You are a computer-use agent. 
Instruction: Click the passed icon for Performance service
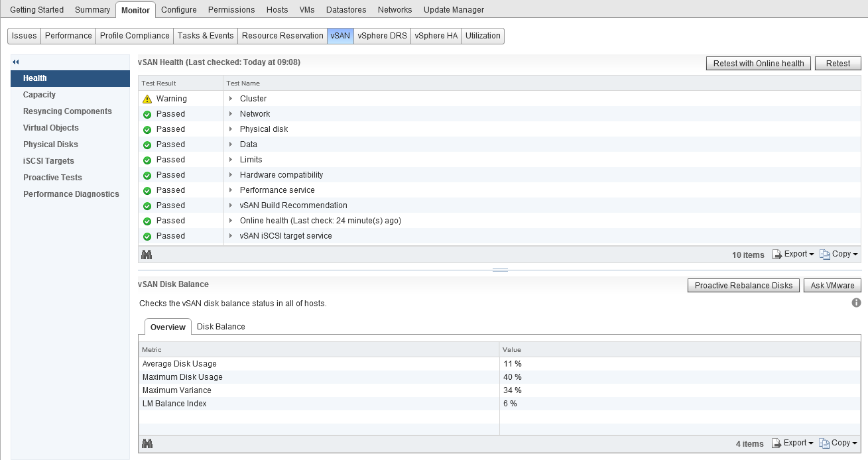(147, 190)
